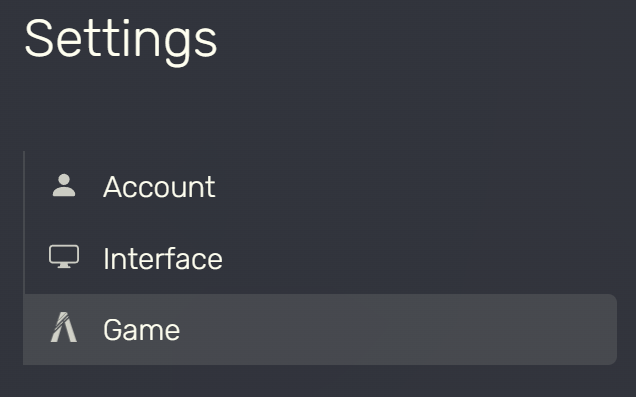Go to Account preferences from the settings list
The width and height of the screenshot is (636, 397).
(320, 187)
